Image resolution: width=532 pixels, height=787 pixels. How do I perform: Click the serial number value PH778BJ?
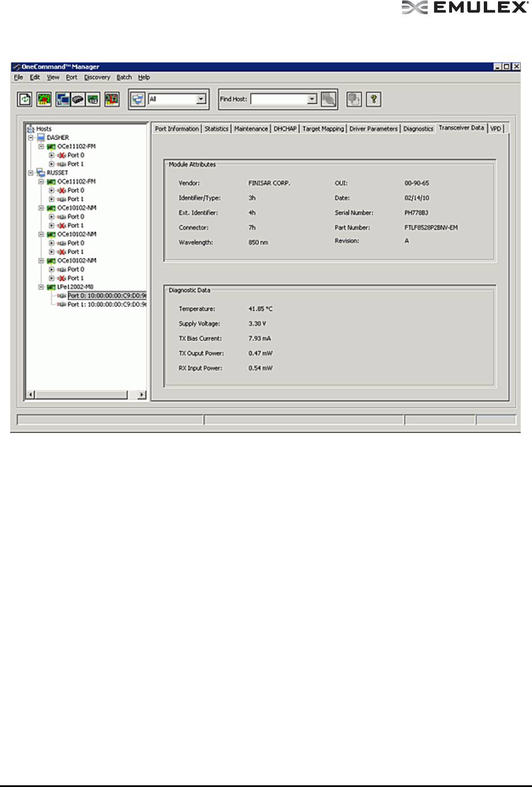coord(416,213)
